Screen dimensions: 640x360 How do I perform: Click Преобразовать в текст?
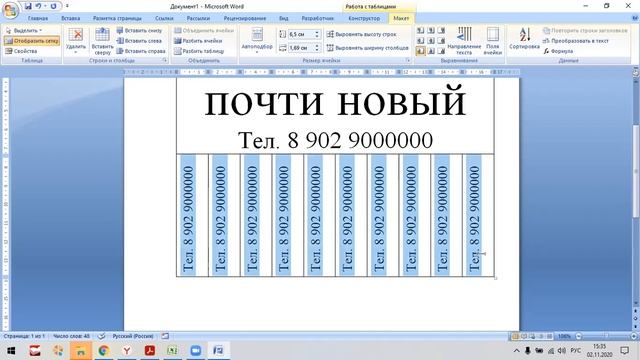[576, 41]
